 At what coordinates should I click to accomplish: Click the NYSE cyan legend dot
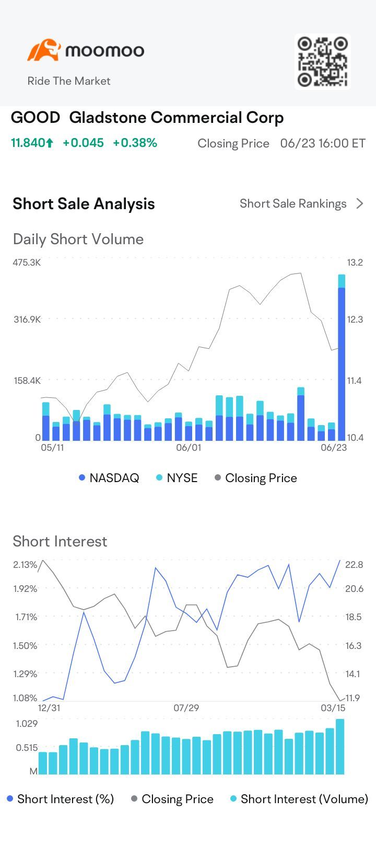point(159,478)
